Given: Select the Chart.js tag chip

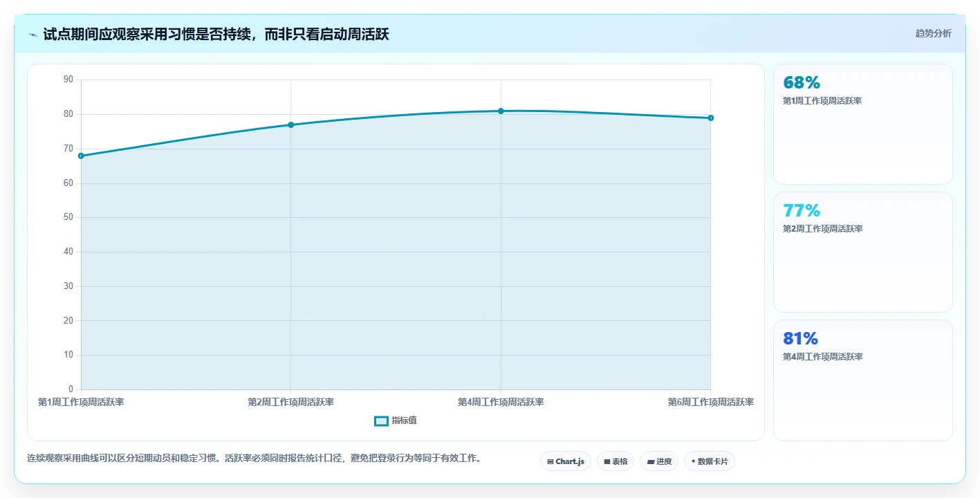Looking at the screenshot, I should point(565,461).
